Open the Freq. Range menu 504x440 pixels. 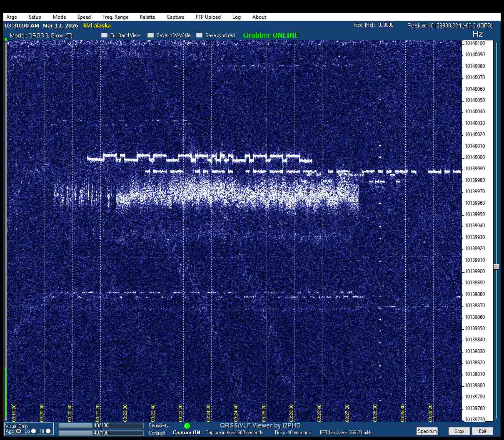coord(115,17)
